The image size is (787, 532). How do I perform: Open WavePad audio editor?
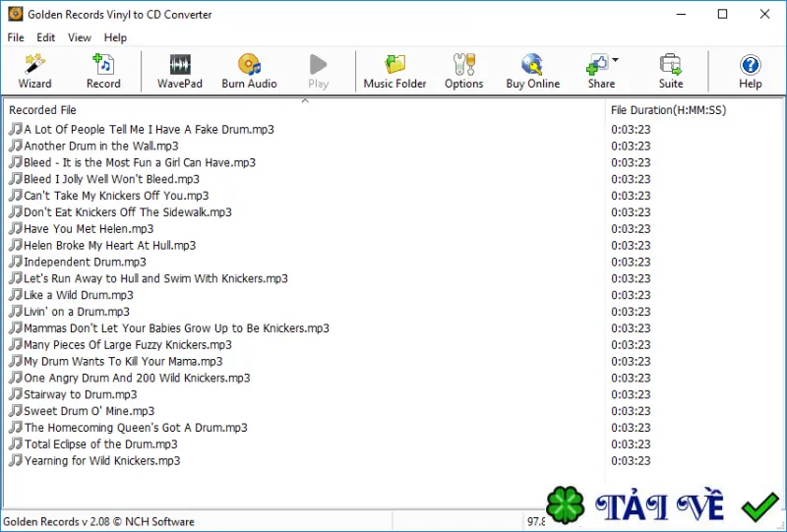click(x=180, y=71)
